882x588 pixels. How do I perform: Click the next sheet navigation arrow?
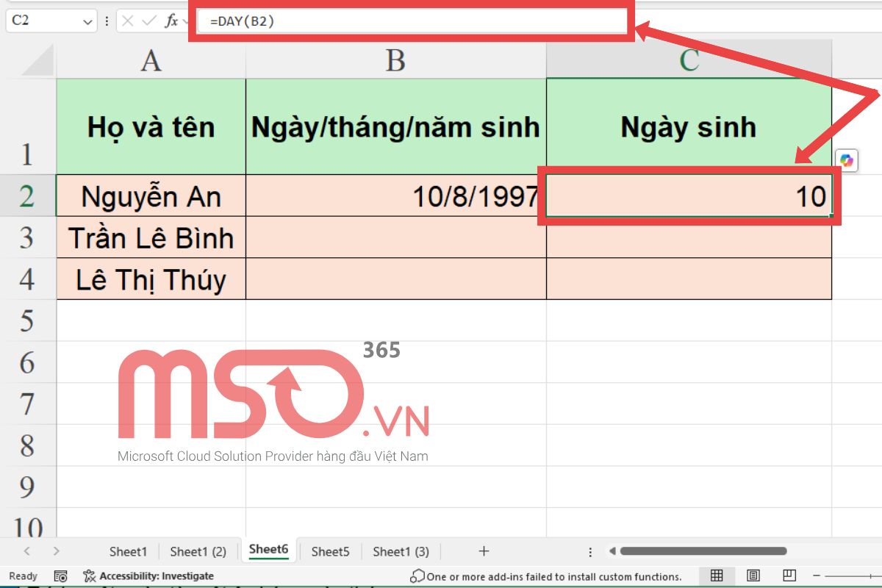coord(57,551)
